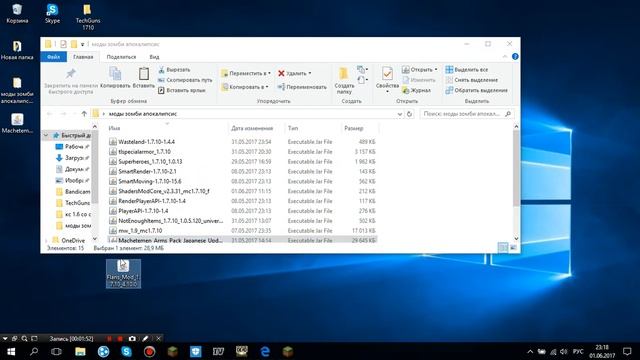Click Deselect (Снять выделение)

tap(471, 80)
